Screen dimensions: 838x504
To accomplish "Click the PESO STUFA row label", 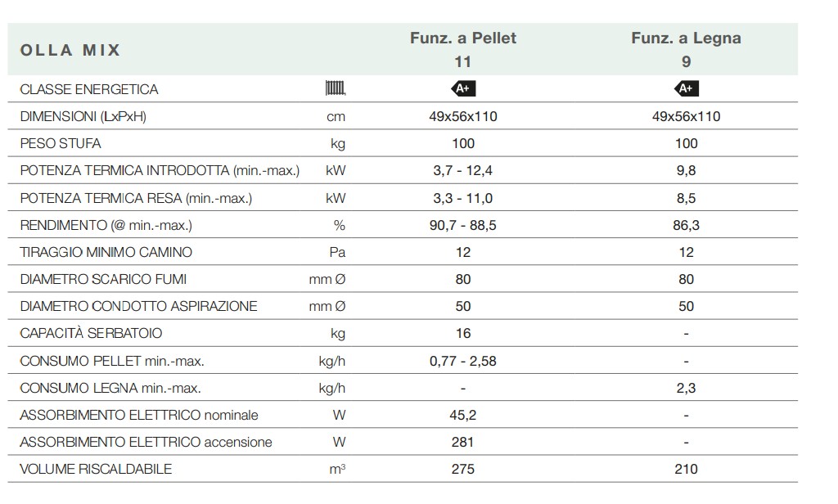I will click(61, 143).
